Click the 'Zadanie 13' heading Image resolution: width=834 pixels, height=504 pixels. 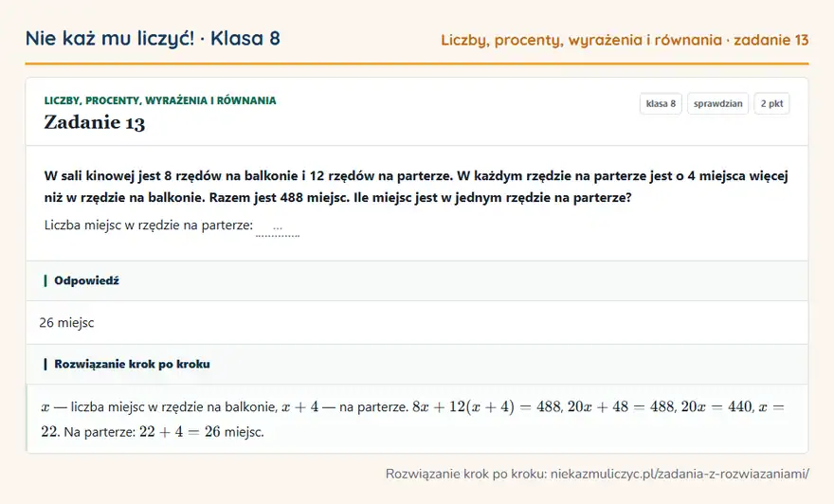[94, 122]
